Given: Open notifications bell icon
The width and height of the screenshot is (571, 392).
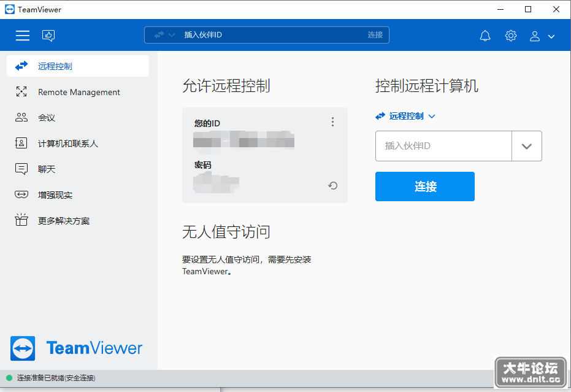Looking at the screenshot, I should 485,36.
